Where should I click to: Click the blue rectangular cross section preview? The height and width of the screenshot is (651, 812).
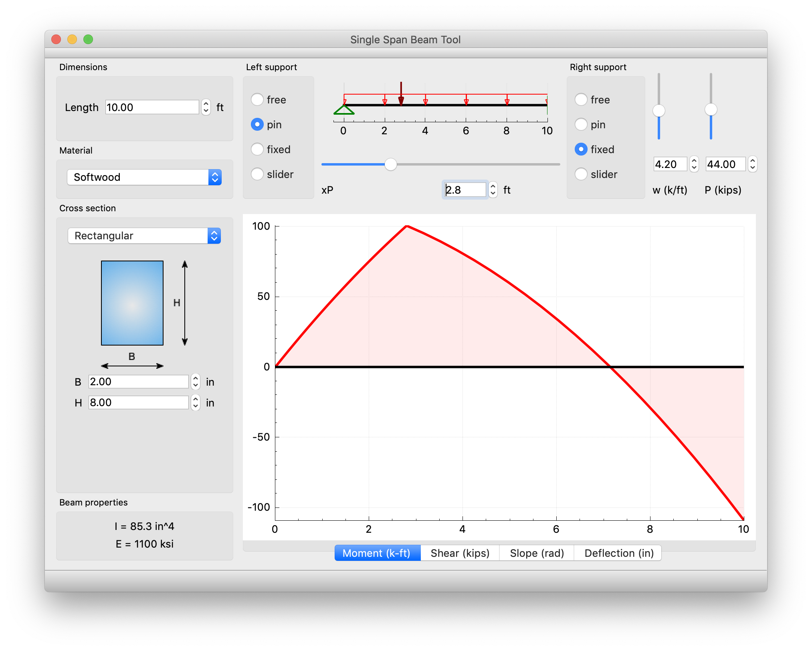132,303
